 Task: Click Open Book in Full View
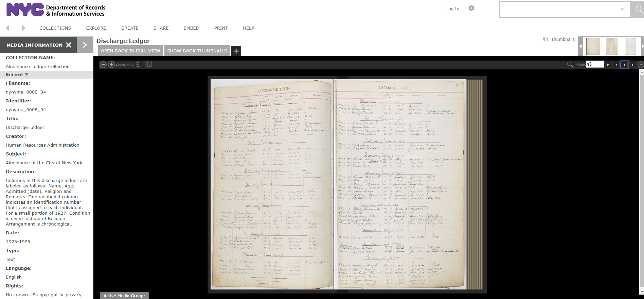[130, 51]
